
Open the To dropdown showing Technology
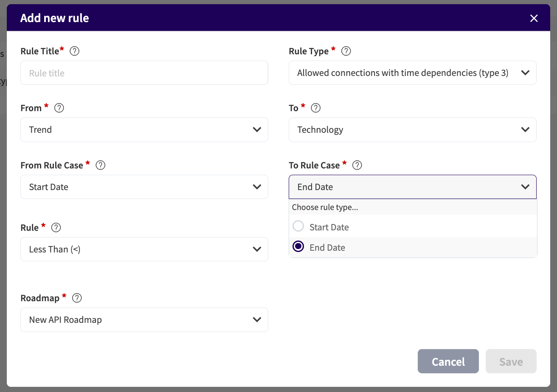(x=413, y=130)
